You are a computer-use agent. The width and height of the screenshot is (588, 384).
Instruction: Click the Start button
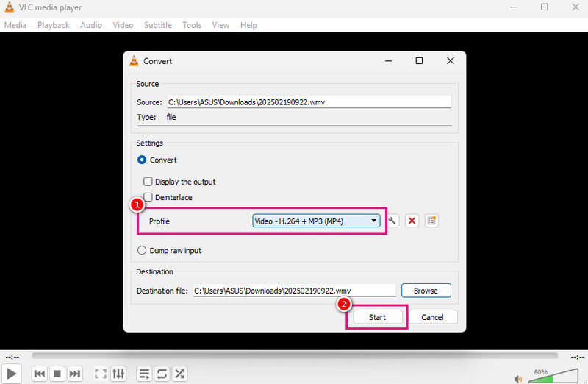click(377, 317)
